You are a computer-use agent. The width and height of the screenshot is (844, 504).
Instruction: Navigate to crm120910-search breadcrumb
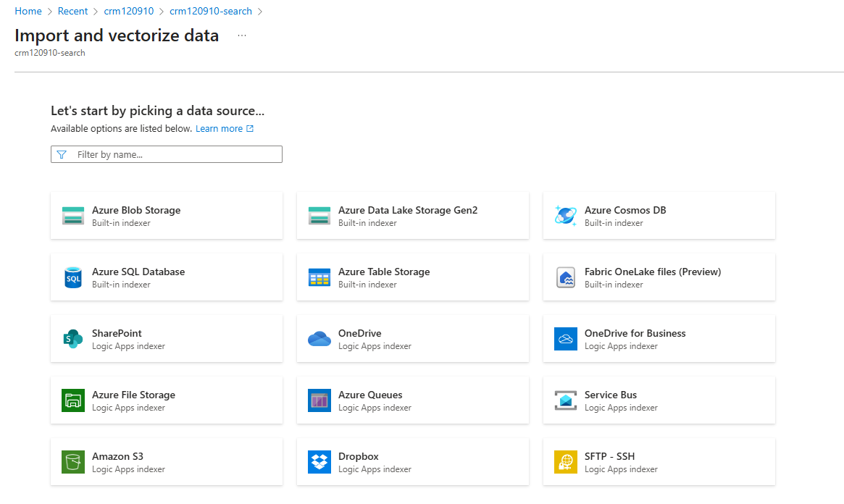[x=211, y=12]
